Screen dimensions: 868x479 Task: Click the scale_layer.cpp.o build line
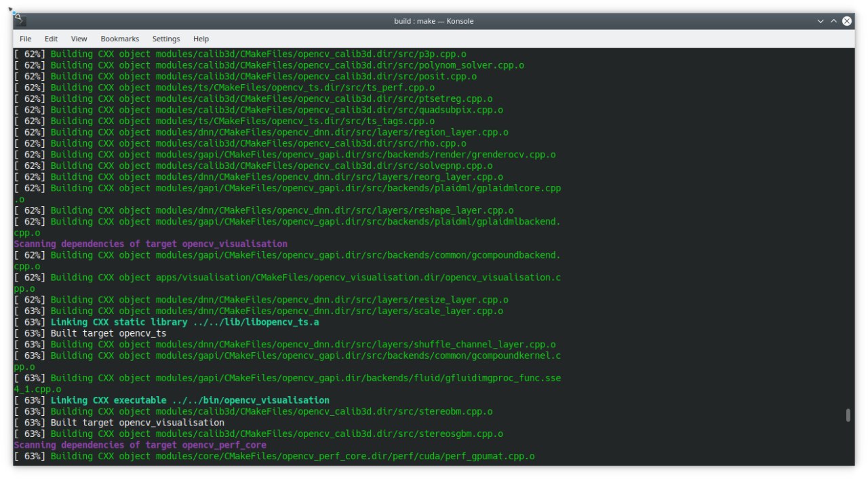click(258, 311)
